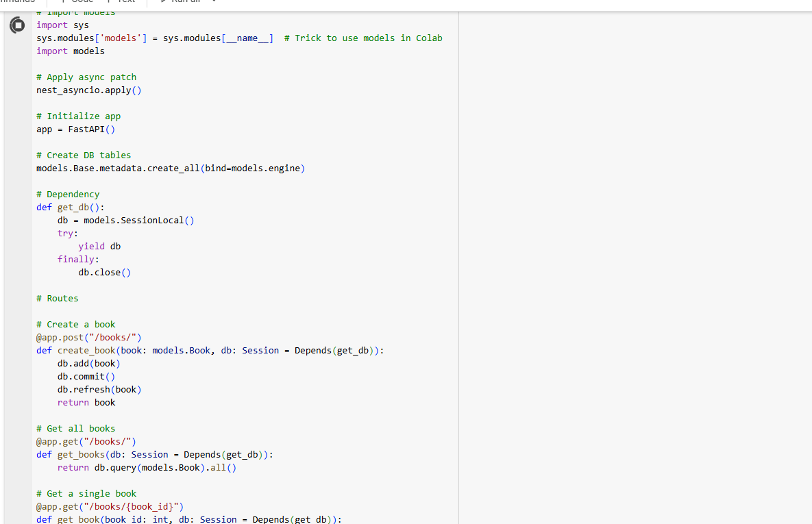Image resolution: width=812 pixels, height=524 pixels.
Task: Click the '# Initialize app' comment
Action: [x=78, y=116]
